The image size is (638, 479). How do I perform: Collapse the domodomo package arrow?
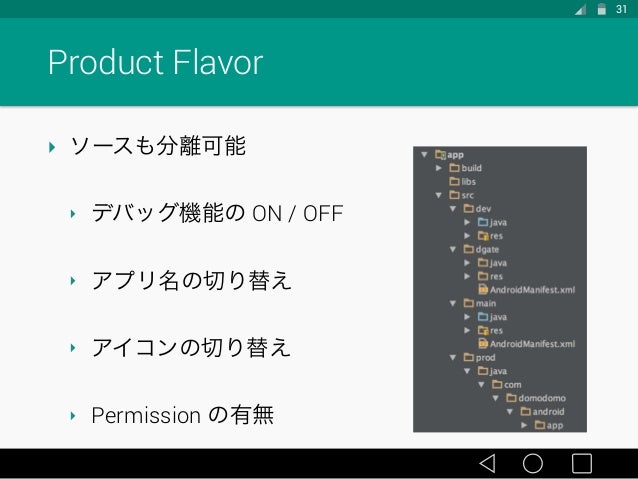point(496,398)
